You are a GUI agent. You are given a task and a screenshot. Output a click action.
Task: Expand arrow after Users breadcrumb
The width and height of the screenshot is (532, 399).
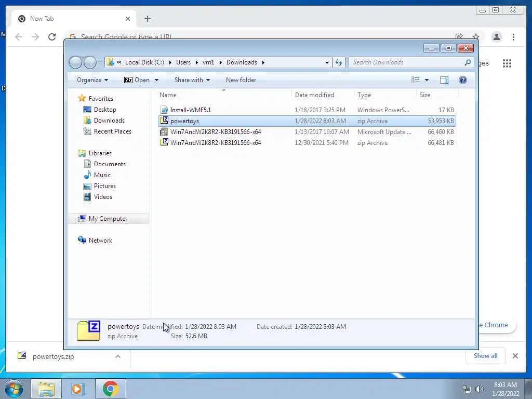point(196,62)
